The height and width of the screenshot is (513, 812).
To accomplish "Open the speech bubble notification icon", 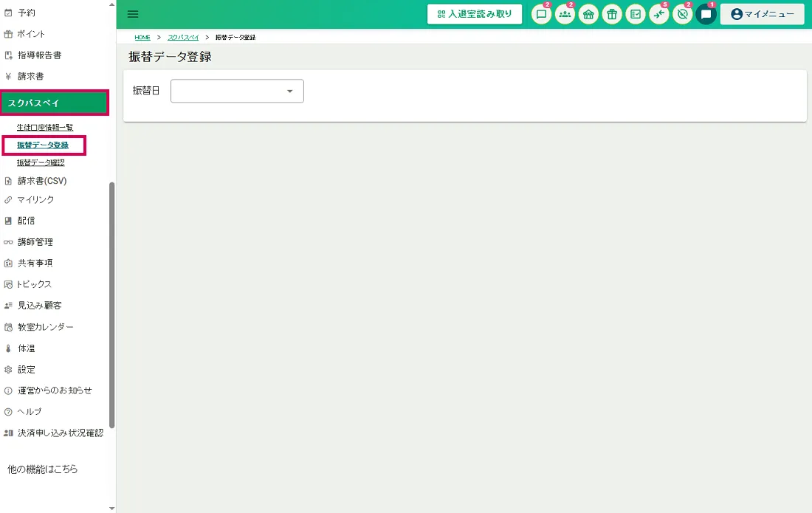I will coord(541,15).
